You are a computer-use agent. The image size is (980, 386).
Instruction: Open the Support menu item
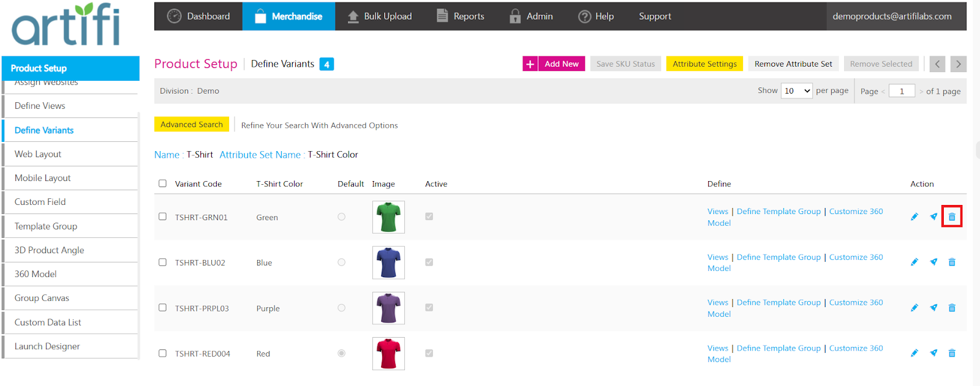click(x=655, y=16)
